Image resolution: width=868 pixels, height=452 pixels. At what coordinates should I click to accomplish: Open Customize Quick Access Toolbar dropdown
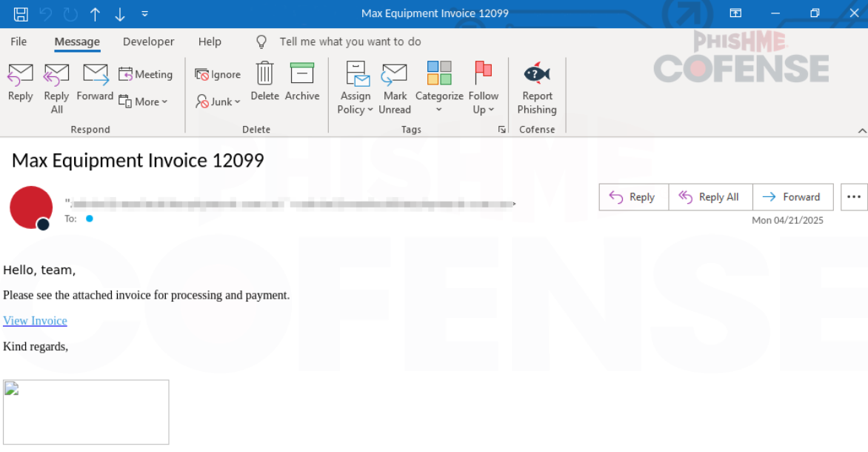coord(144,14)
